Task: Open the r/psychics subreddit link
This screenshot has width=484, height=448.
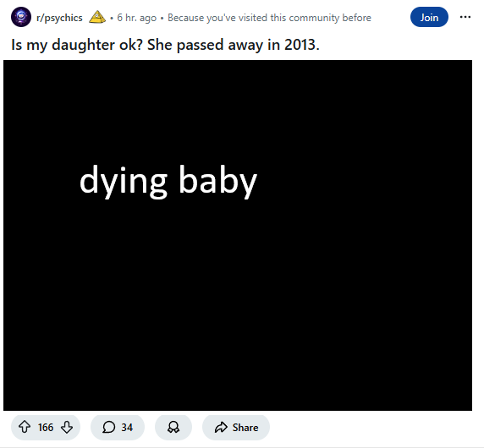Action: pos(59,18)
